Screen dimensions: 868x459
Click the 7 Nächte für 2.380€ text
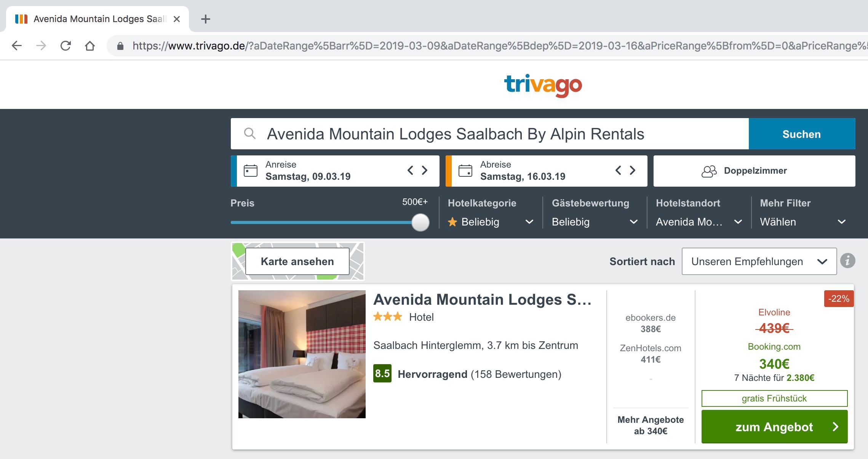pyautogui.click(x=774, y=378)
